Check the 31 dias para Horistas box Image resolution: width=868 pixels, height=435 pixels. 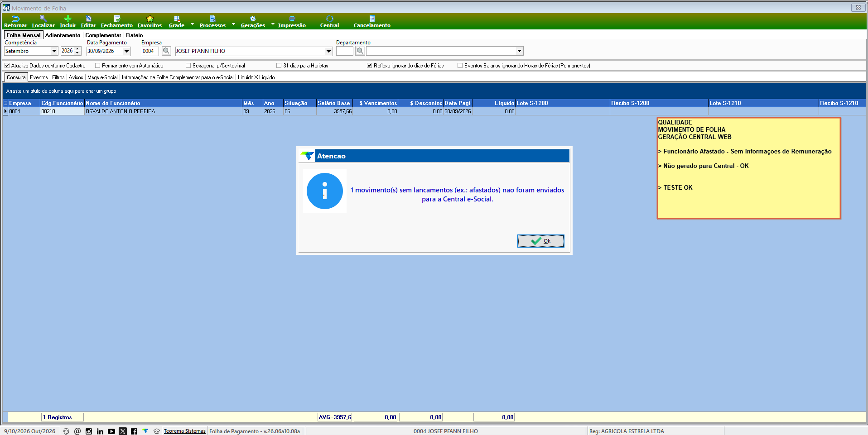pyautogui.click(x=279, y=66)
